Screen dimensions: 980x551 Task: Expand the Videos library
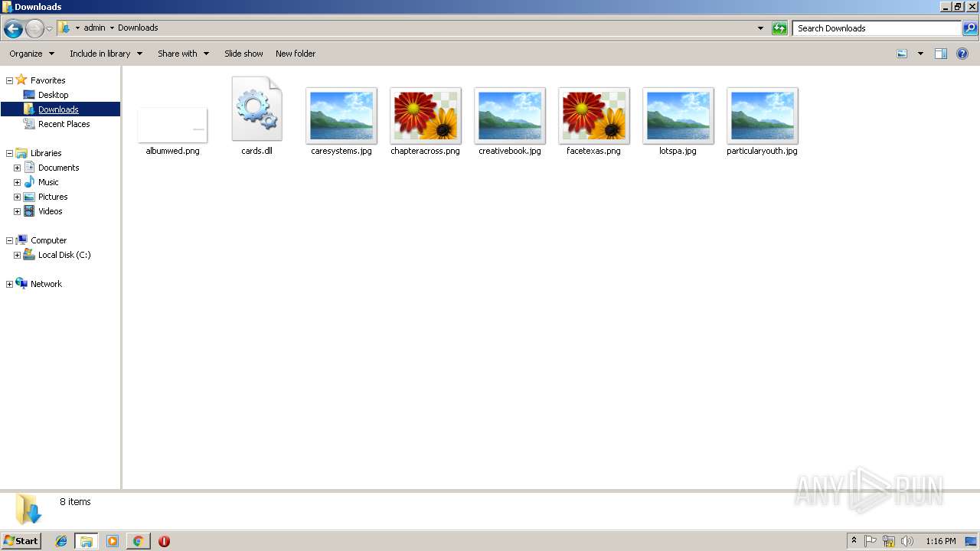tap(17, 211)
